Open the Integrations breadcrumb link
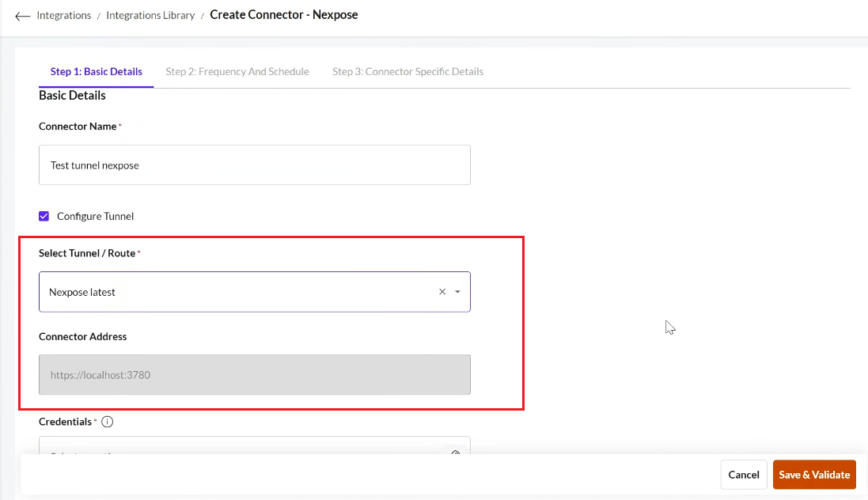 coord(63,16)
